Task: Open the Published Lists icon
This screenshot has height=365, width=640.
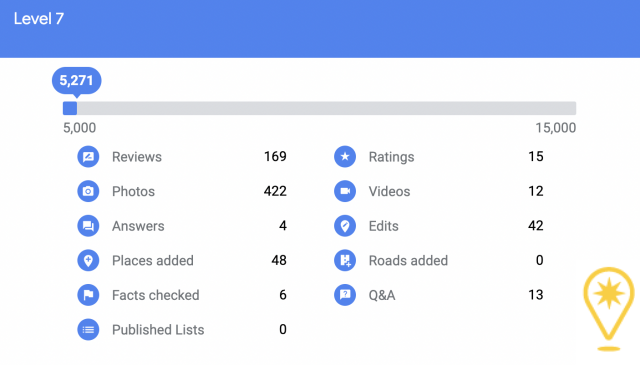Action: click(x=88, y=329)
